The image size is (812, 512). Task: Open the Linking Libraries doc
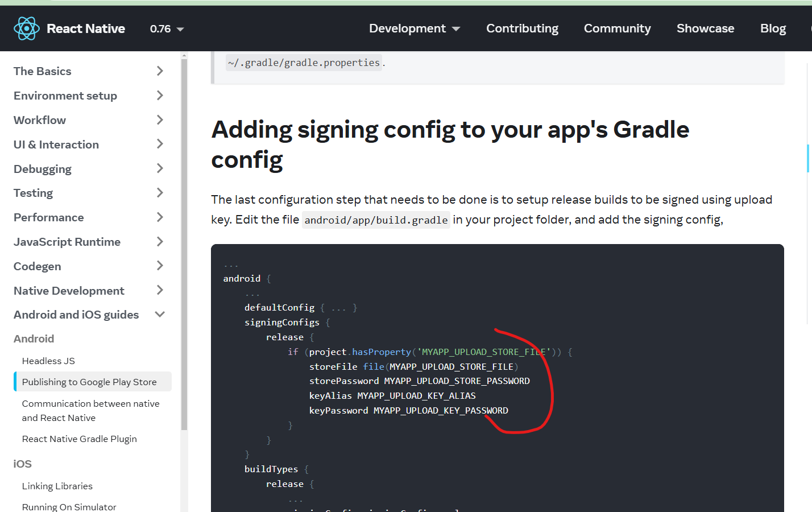[x=57, y=486]
